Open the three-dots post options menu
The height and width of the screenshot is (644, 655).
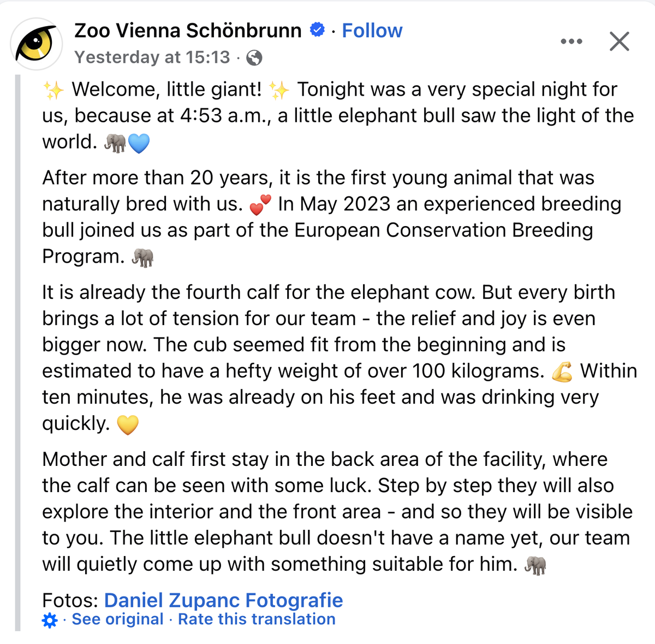point(571,42)
